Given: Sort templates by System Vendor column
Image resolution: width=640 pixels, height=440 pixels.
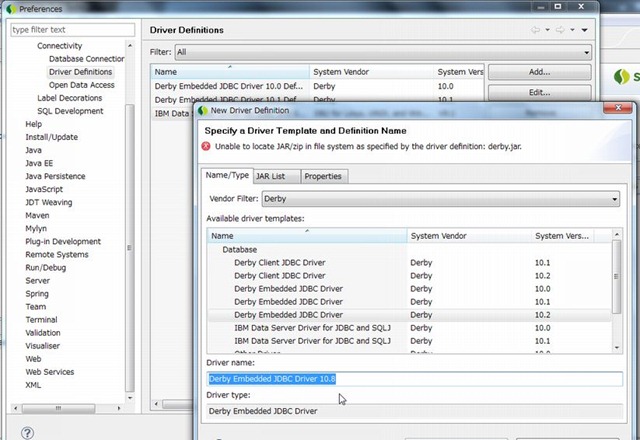Looking at the screenshot, I should pyautogui.click(x=468, y=236).
